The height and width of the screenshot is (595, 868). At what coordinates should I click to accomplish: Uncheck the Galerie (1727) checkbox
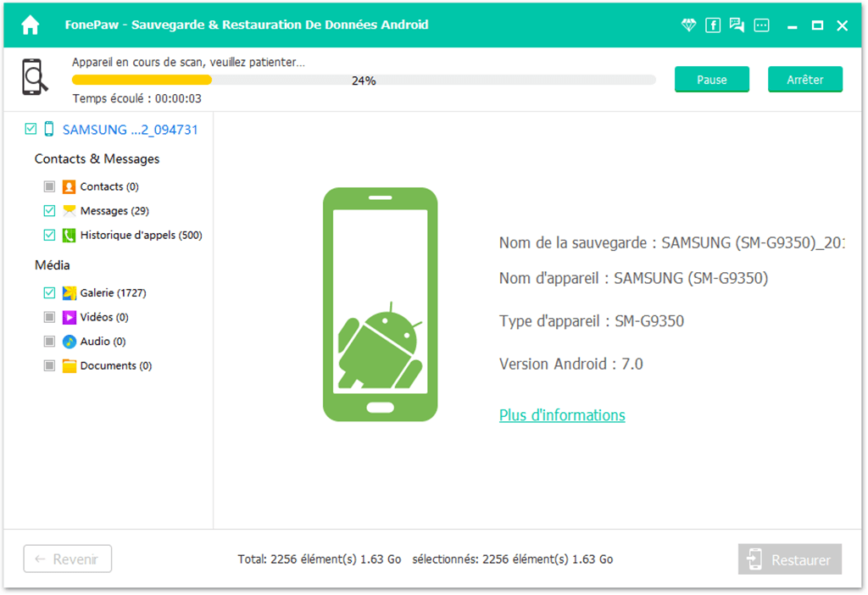pos(49,292)
